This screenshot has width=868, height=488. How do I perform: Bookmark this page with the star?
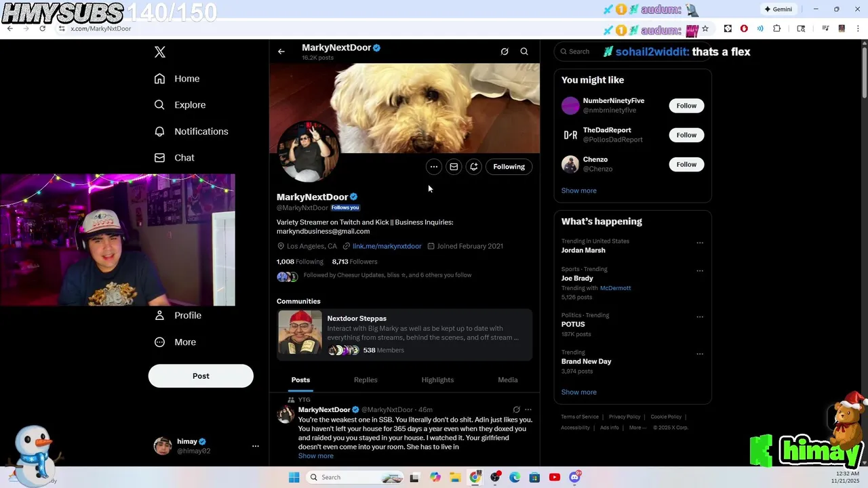click(705, 28)
